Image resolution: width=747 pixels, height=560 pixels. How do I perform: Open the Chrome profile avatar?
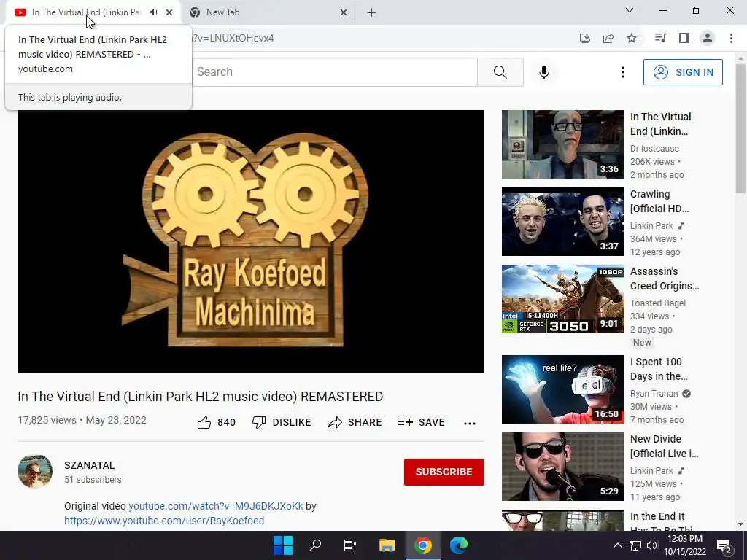coord(708,38)
